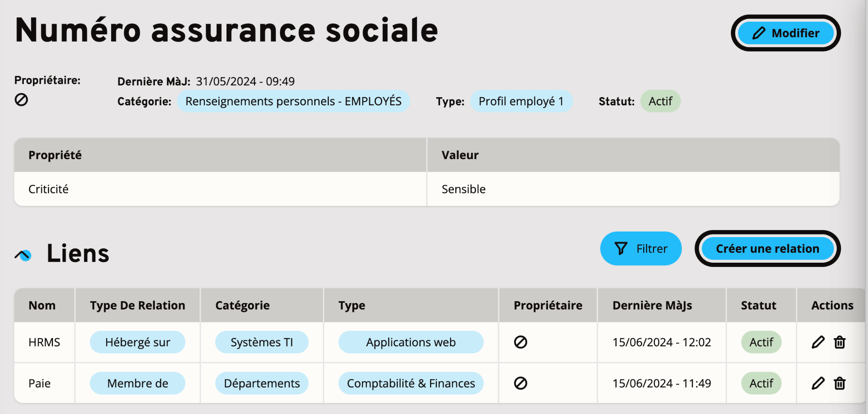Sort by Type De Relation column header
868x414 pixels.
coord(138,305)
